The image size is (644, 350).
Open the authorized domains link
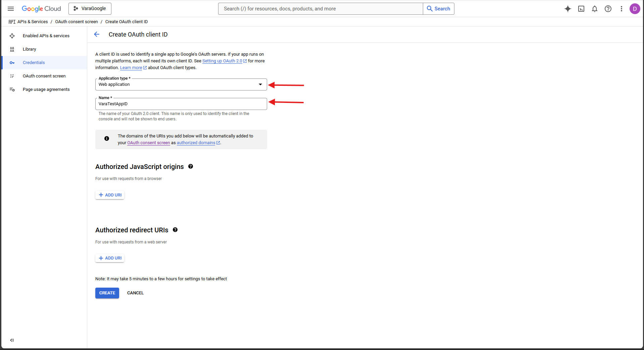(x=196, y=143)
